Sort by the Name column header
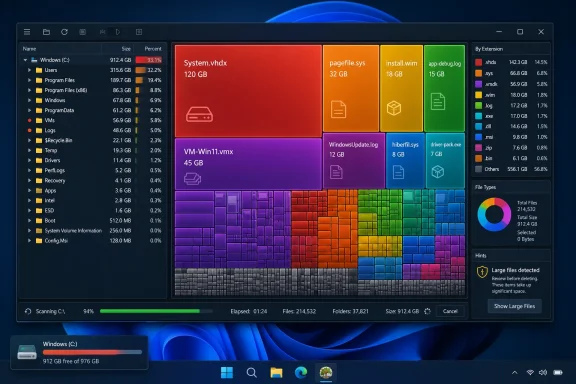The image size is (576, 384). (x=29, y=49)
